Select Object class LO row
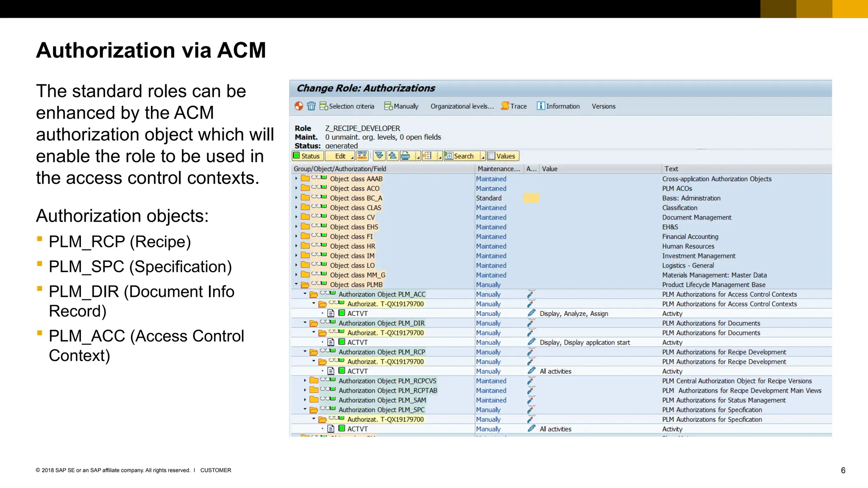This screenshot has height=488, width=868. [561, 265]
